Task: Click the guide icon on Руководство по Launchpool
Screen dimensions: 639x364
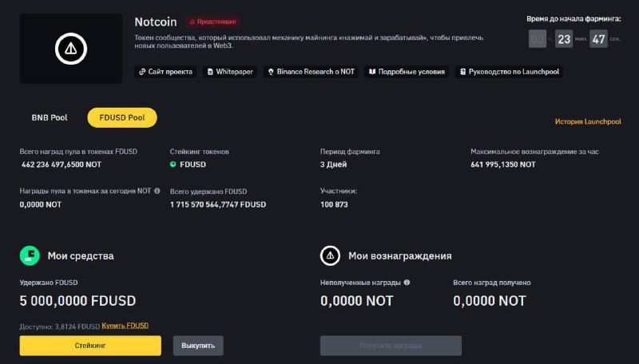Action: (x=462, y=72)
